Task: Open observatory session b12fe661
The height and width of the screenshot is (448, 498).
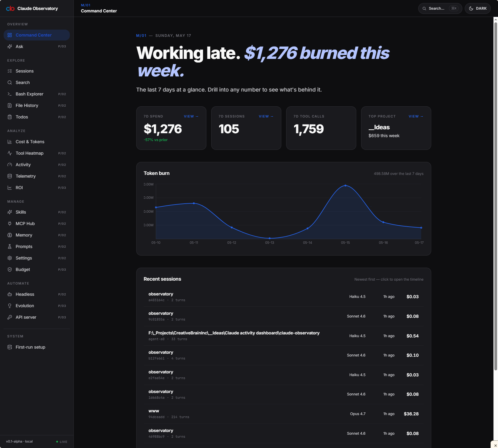Action: (x=283, y=355)
